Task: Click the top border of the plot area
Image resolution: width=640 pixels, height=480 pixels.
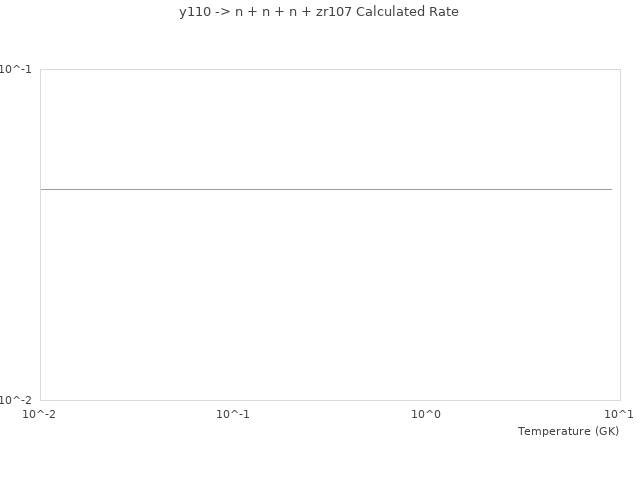Action: (330, 69)
